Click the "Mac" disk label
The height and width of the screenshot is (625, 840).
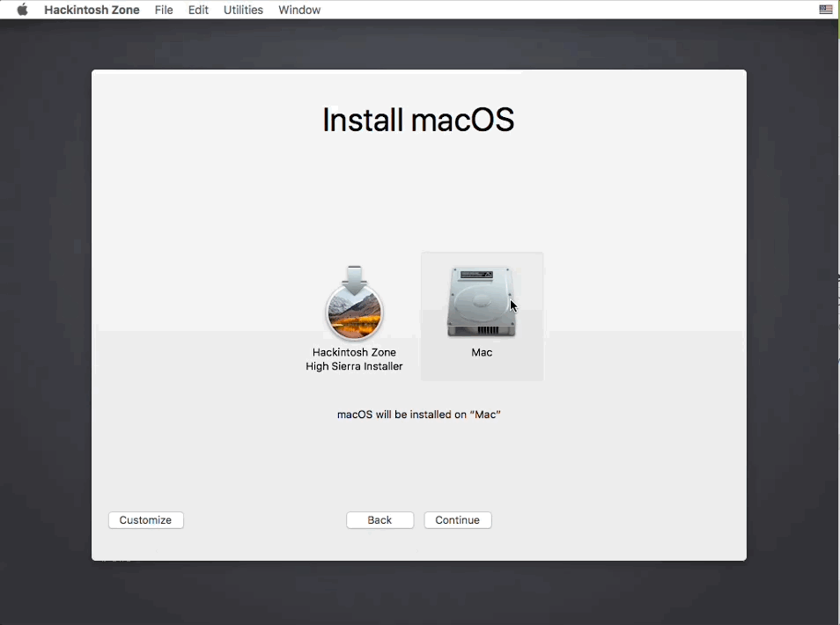coord(482,352)
